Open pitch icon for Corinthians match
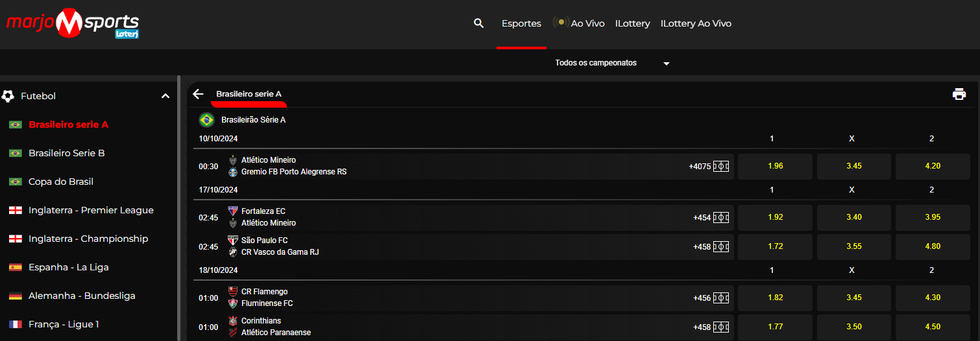This screenshot has height=341, width=980. (x=721, y=327)
